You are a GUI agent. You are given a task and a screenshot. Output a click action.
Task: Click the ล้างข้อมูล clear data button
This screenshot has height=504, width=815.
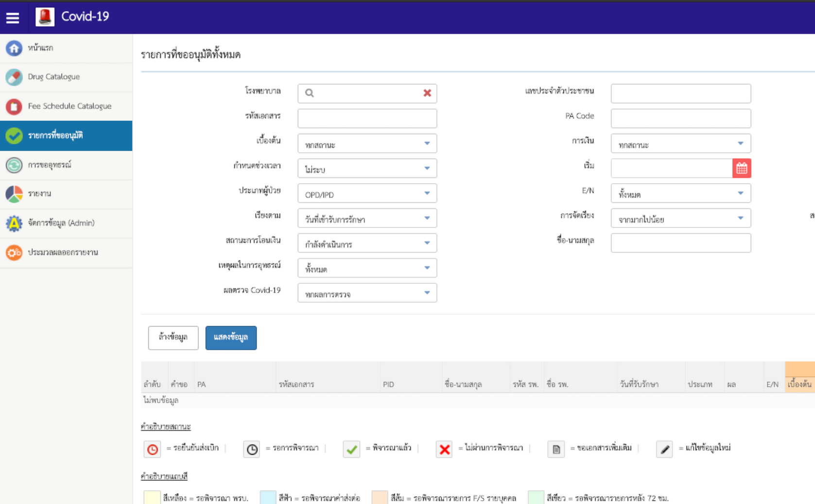[173, 338]
